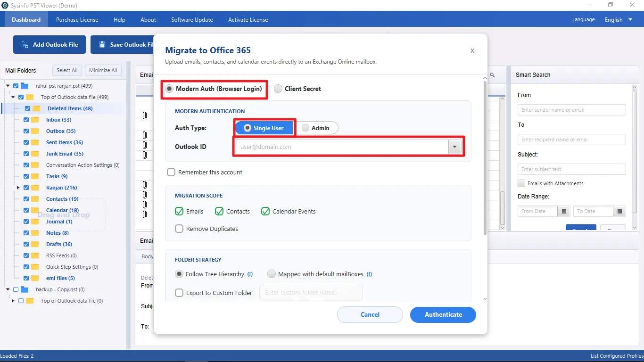This screenshot has width=644, height=362.
Task: Click the folder icon for Conversation Action Settings (0)
Action: tap(35, 165)
